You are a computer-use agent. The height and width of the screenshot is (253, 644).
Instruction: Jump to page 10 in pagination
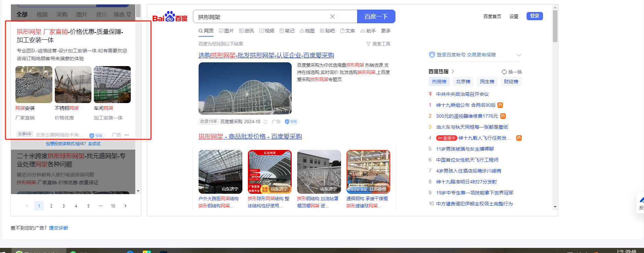[x=113, y=206]
